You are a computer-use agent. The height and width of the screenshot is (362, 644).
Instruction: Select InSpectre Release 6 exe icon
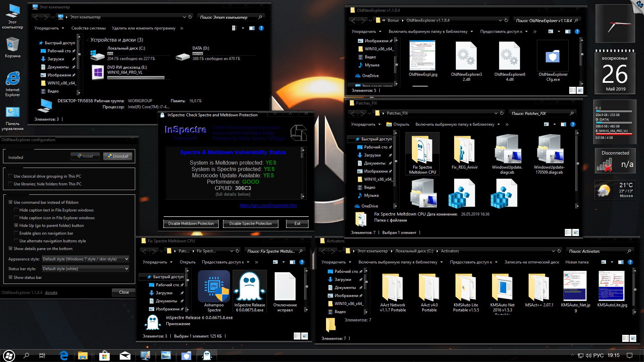coord(250,291)
